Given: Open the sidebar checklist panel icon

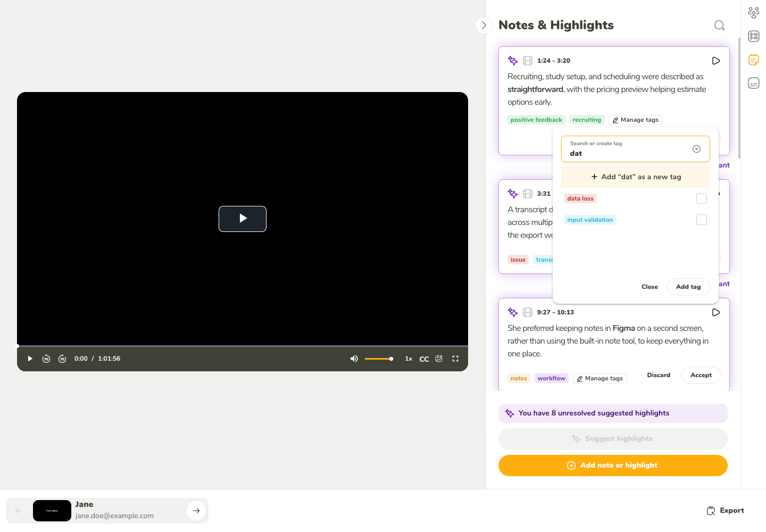Looking at the screenshot, I should [754, 36].
